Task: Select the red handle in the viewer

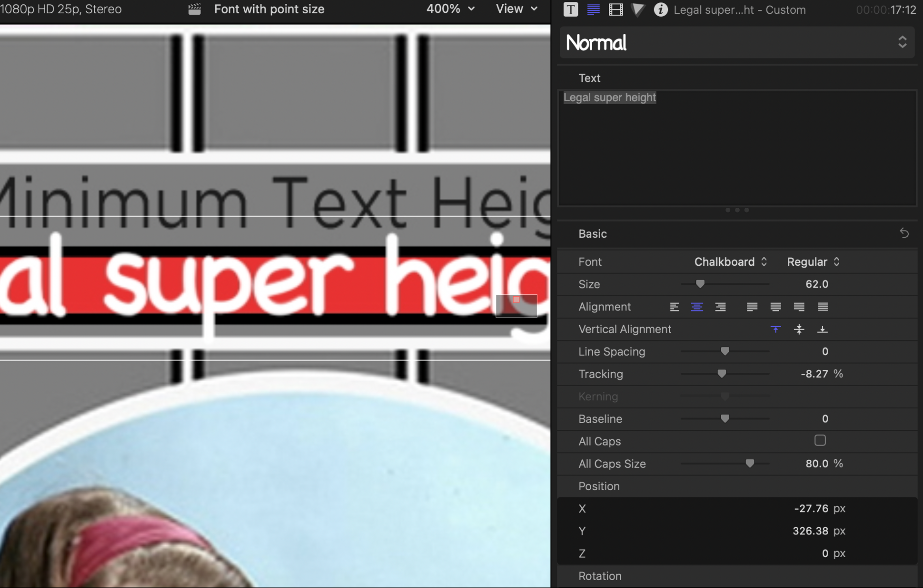Action: point(516,299)
